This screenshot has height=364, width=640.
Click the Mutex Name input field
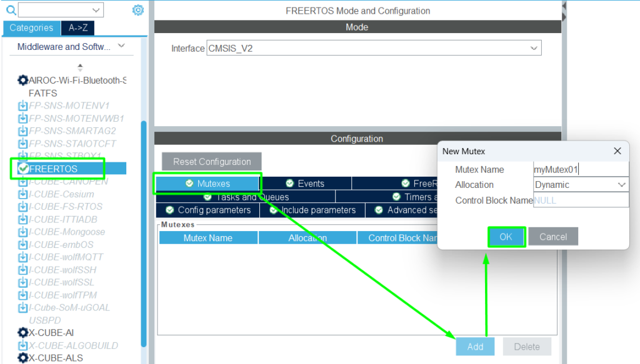(x=581, y=169)
